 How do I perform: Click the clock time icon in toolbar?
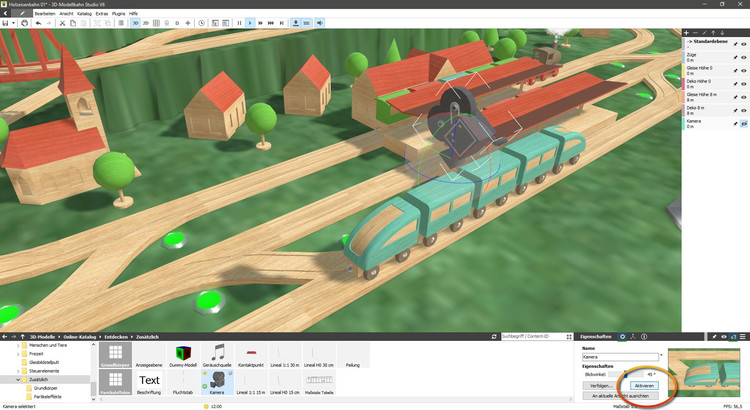(x=202, y=22)
